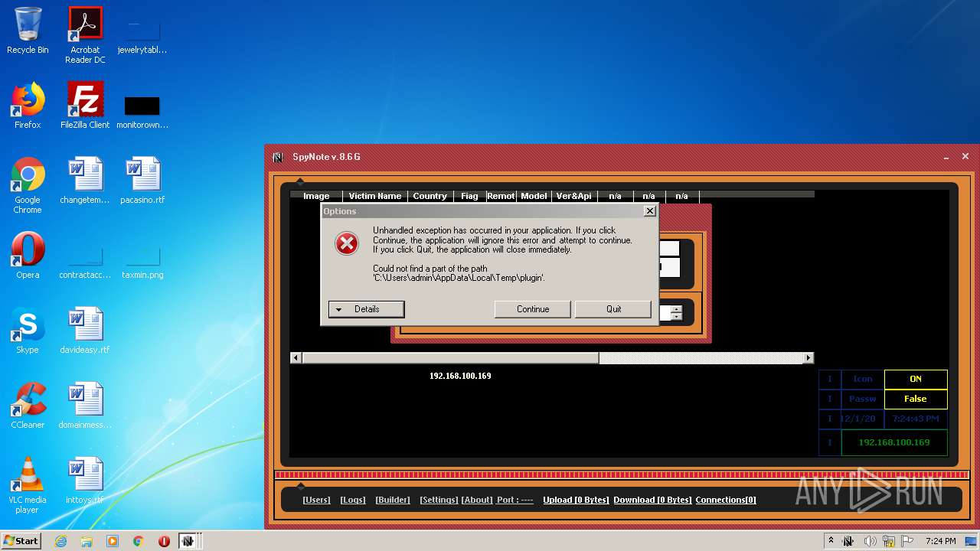The height and width of the screenshot is (551, 980).
Task: Launch FileZilla Client shortcut
Action: point(85,106)
